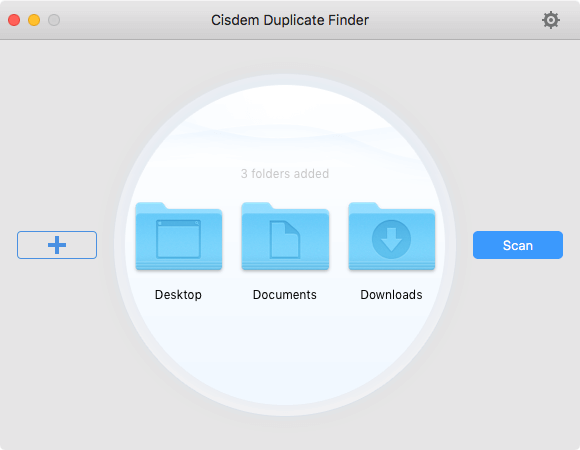580x450 pixels.
Task: Click the '3 folders added' text
Action: tap(285, 173)
